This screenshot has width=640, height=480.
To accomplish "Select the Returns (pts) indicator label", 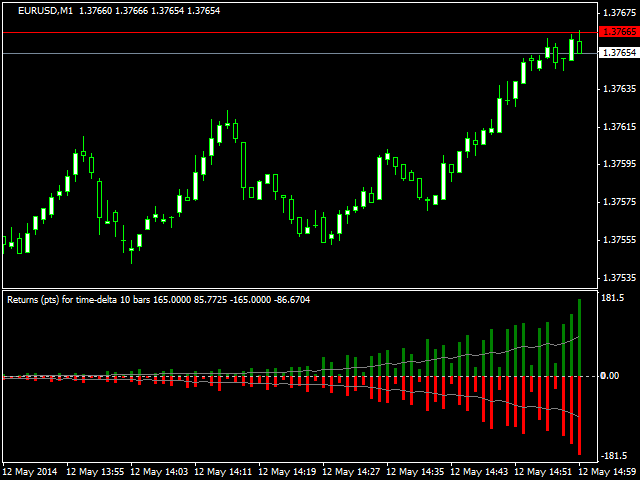I will click(x=158, y=300).
